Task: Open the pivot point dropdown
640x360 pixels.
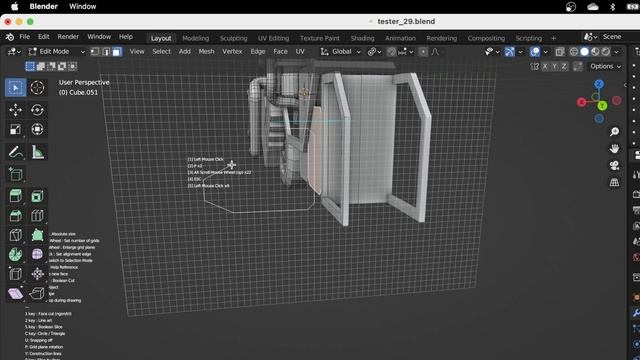Action: pyautogui.click(x=374, y=52)
